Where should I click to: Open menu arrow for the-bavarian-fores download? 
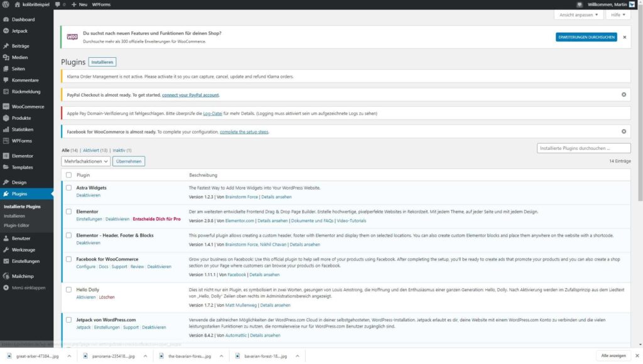click(222, 356)
